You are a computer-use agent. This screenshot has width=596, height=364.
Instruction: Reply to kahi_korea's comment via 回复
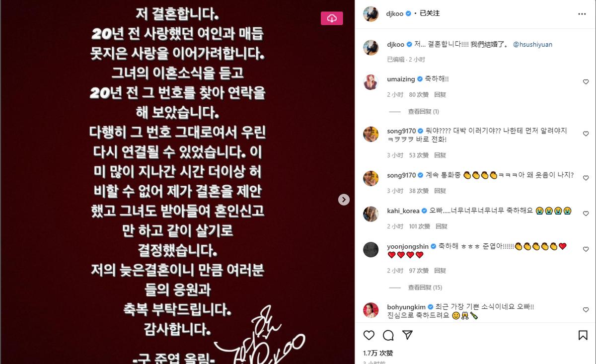pos(441,226)
